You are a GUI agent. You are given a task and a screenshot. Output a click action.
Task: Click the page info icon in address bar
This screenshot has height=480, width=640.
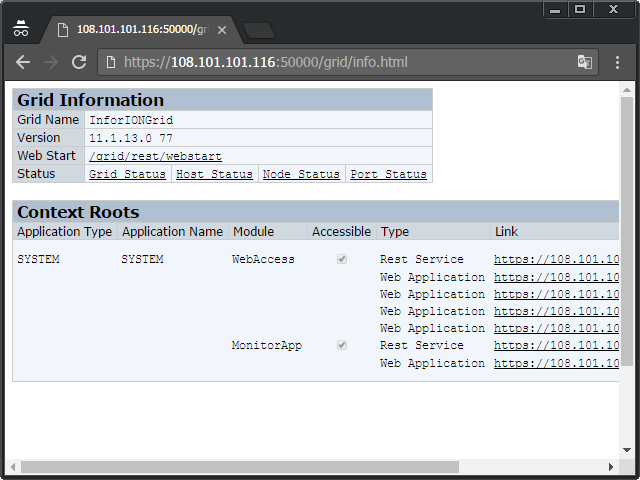[x=110, y=62]
